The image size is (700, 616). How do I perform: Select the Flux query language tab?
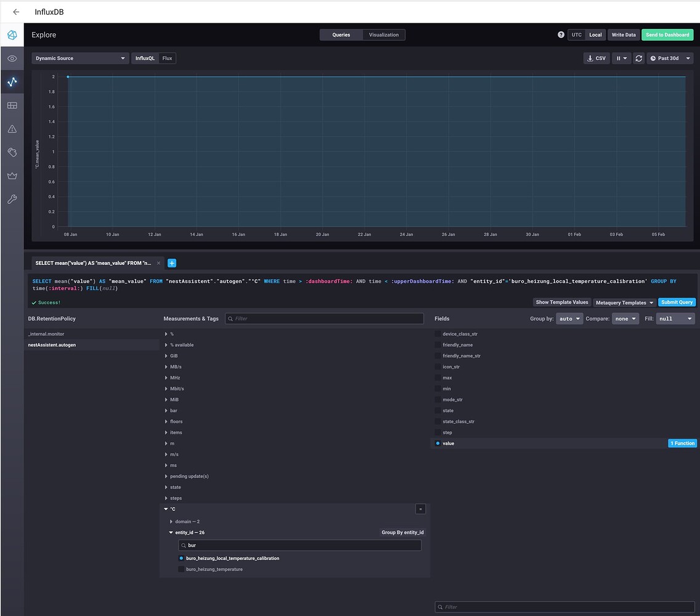(x=167, y=58)
